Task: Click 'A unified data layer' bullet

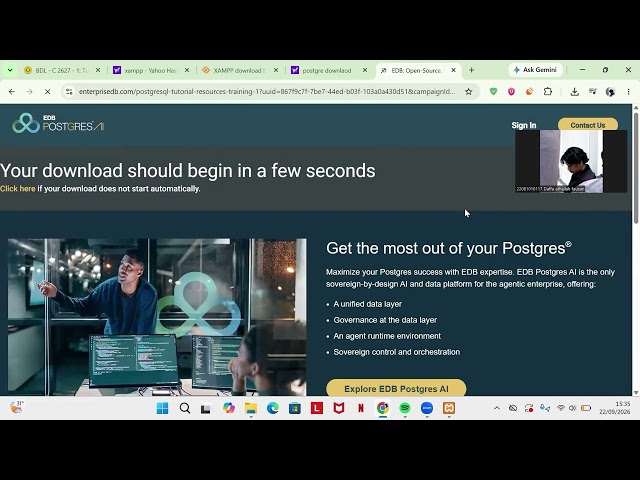Action: pos(367,304)
